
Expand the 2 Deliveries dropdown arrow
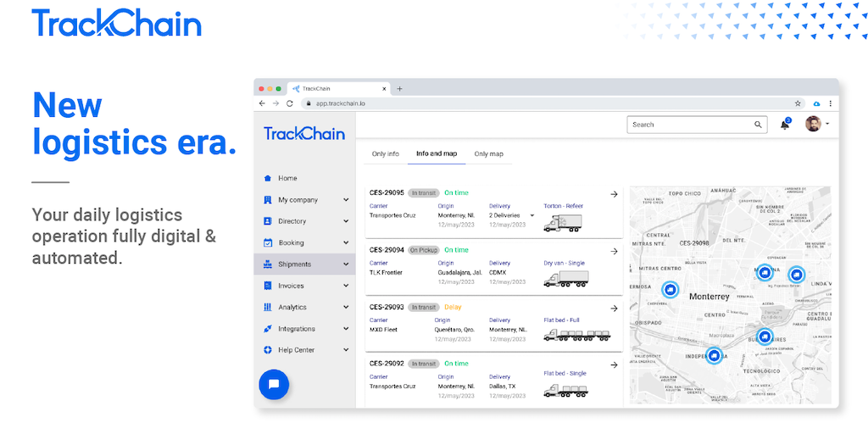click(x=532, y=215)
